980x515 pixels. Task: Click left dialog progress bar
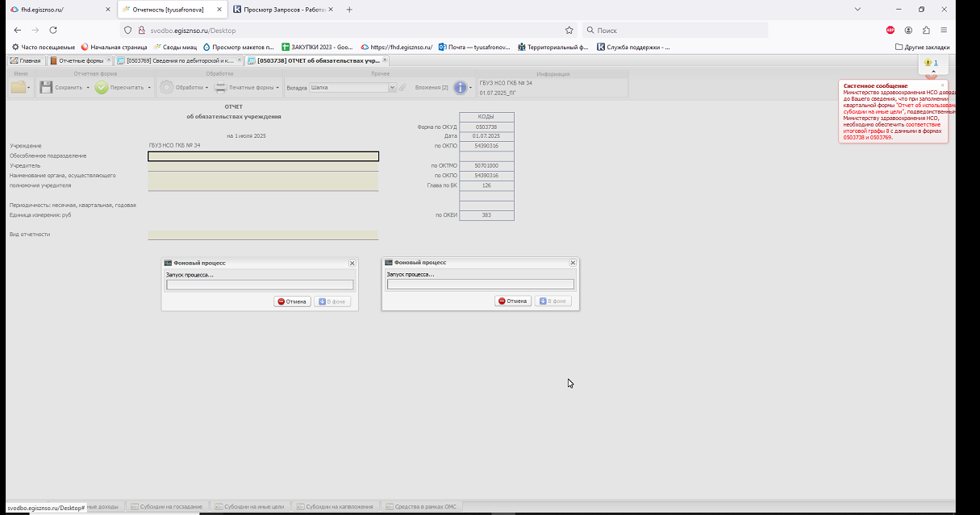pyautogui.click(x=260, y=284)
